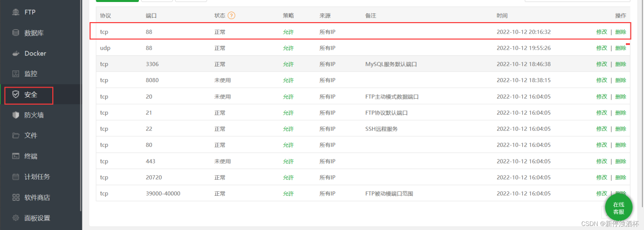Click the panel settings (面板设置) gear icon

[x=16, y=218]
